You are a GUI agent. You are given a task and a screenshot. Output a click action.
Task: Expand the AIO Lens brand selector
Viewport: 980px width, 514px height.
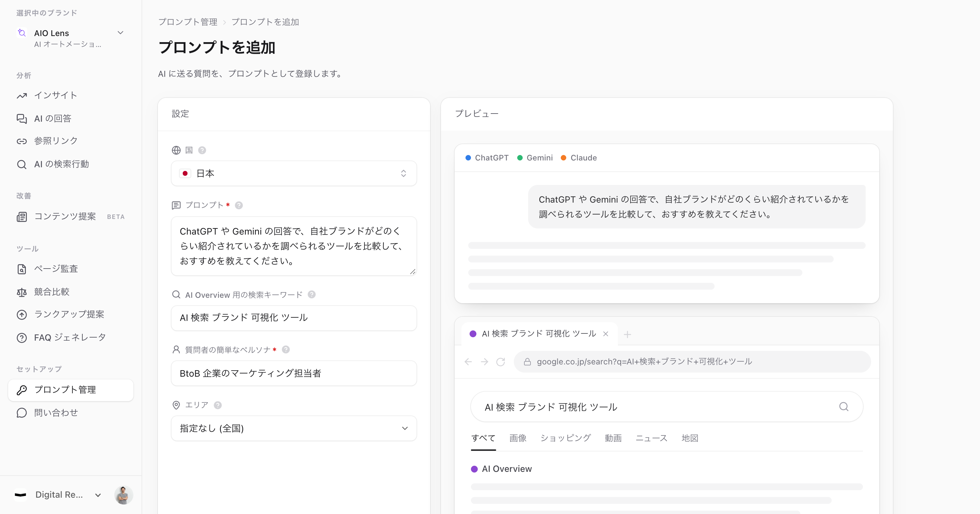click(x=71, y=38)
